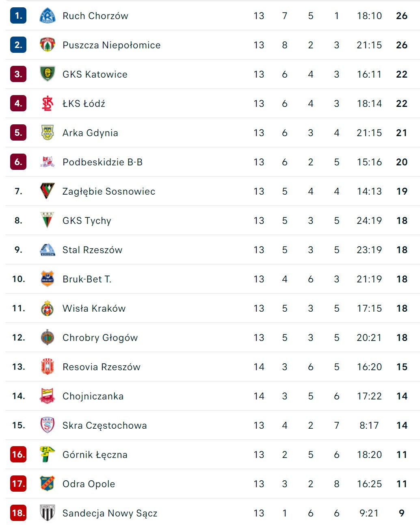Click the Skra Częstochowa team name

click(x=104, y=425)
